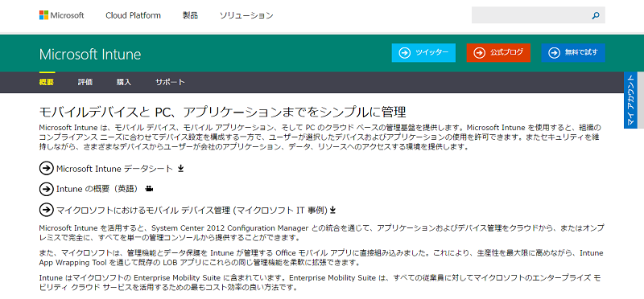This screenshot has width=644, height=299.
Task: Switch to the 評価 tab
Action: (x=85, y=82)
